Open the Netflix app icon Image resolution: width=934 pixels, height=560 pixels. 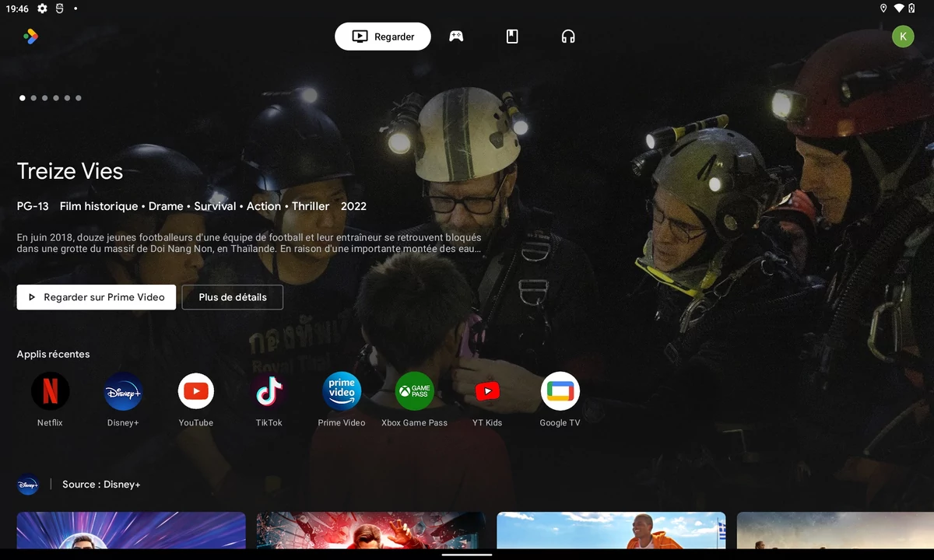click(50, 390)
